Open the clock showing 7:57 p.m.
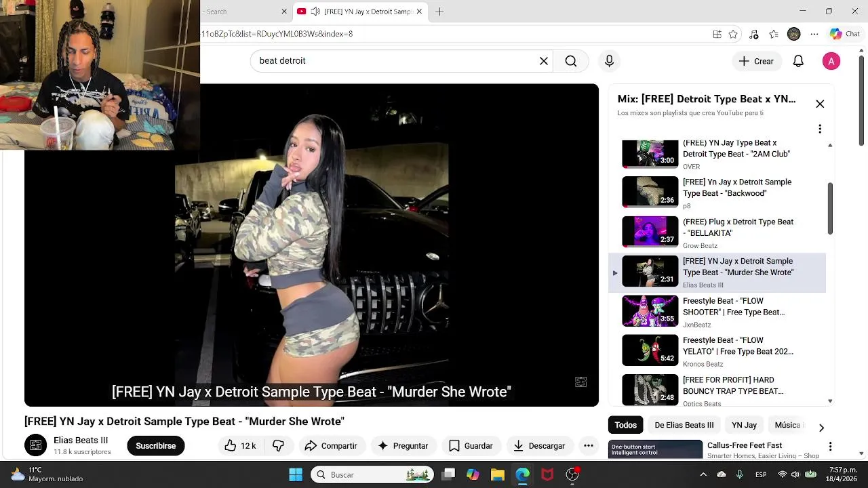Image resolution: width=868 pixels, height=488 pixels. point(843,474)
